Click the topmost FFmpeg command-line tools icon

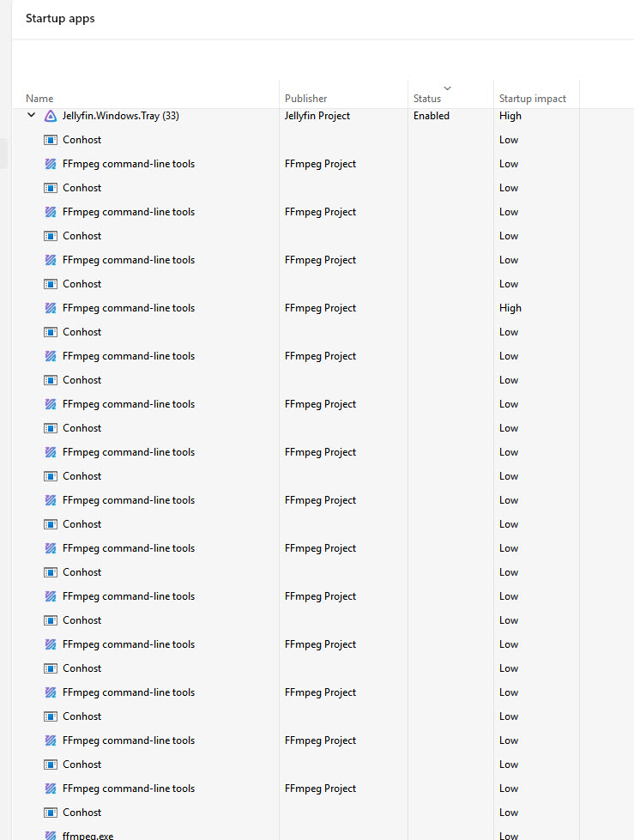point(51,164)
